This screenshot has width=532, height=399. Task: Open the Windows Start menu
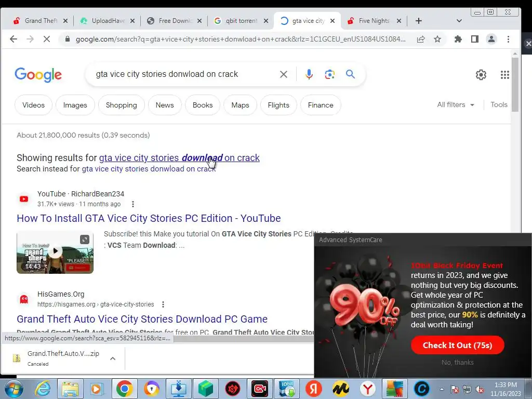(14, 389)
